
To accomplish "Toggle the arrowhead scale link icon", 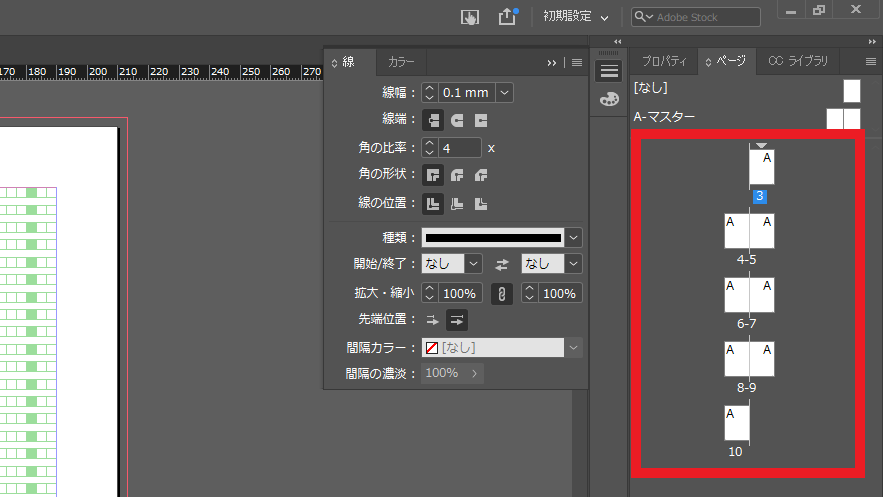I will (x=502, y=294).
